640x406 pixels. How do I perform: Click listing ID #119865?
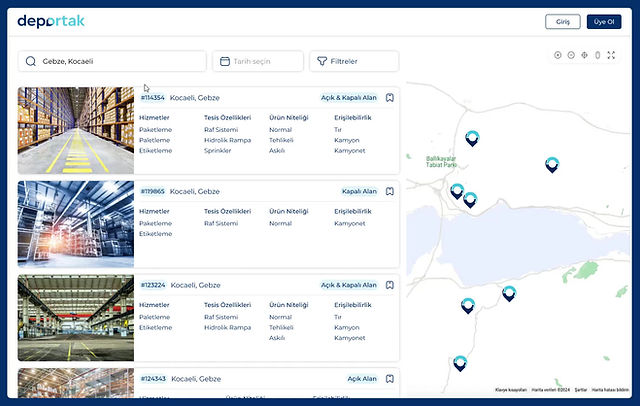point(152,191)
